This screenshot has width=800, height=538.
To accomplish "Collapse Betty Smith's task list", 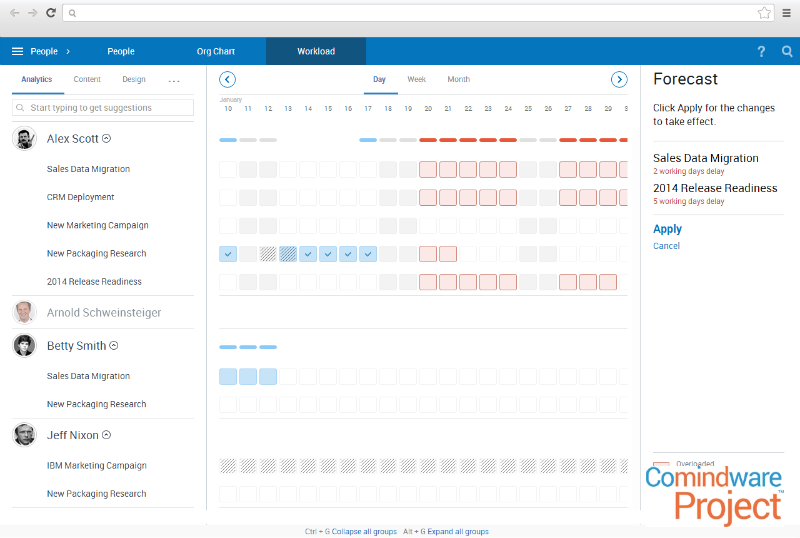I will [x=114, y=346].
